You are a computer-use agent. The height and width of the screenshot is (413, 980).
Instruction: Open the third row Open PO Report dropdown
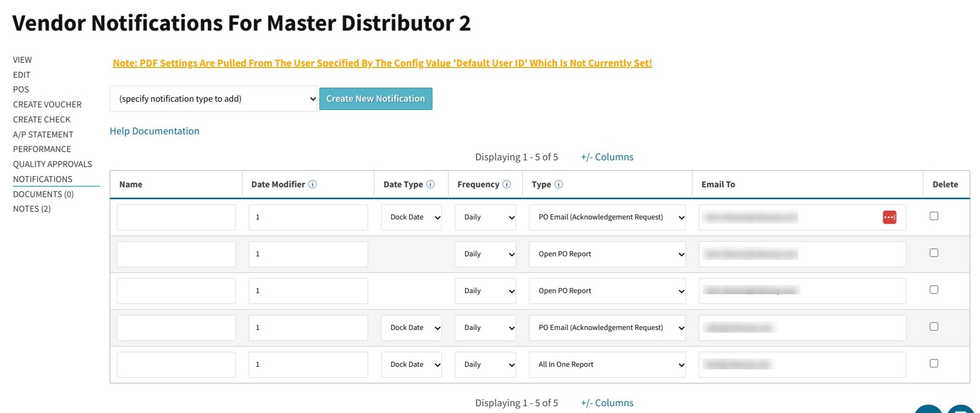click(607, 291)
